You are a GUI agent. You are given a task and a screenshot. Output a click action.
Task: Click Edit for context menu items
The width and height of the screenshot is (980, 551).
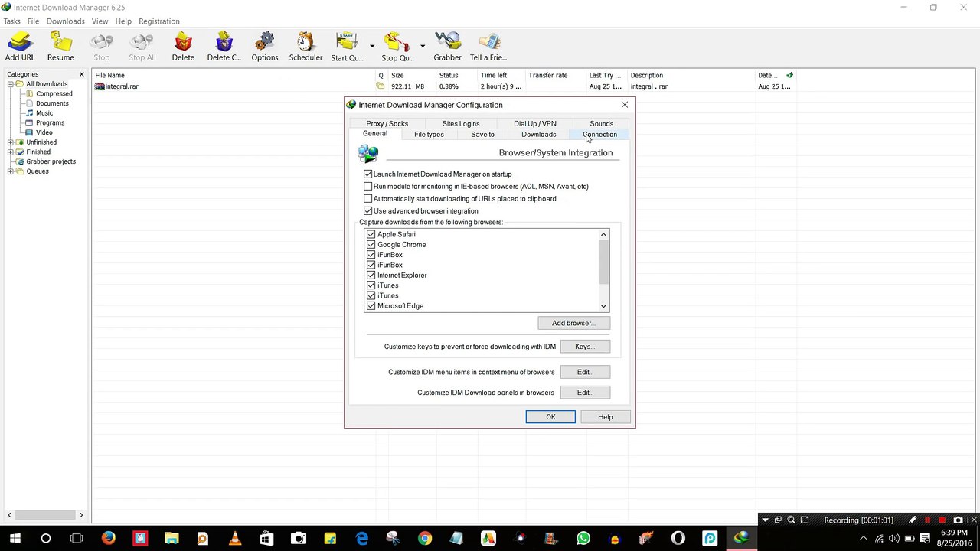coord(584,372)
